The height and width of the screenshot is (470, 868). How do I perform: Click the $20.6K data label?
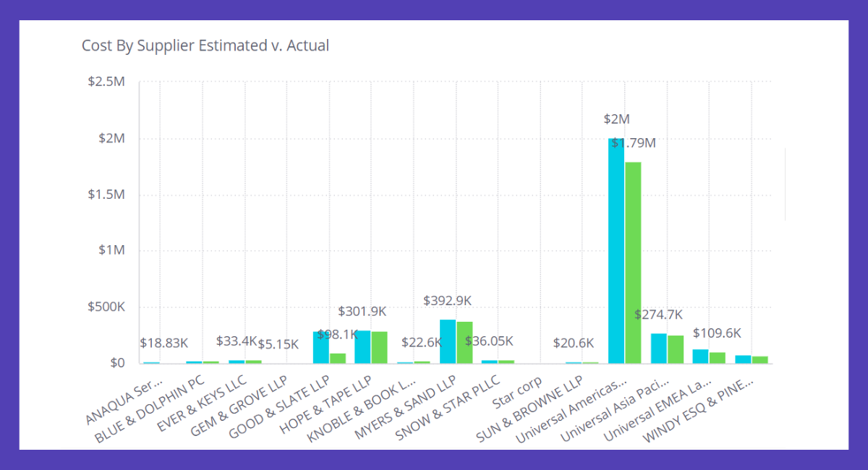click(574, 343)
